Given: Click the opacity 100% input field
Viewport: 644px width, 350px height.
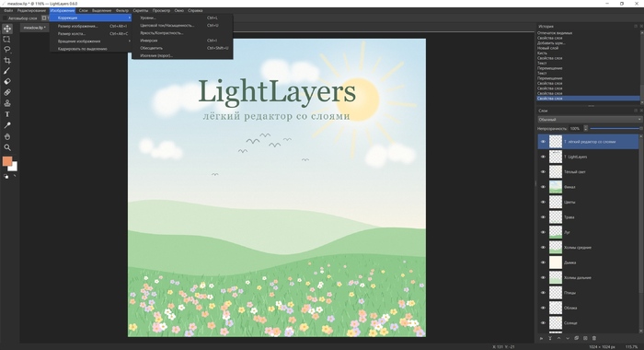Looking at the screenshot, I should [575, 128].
